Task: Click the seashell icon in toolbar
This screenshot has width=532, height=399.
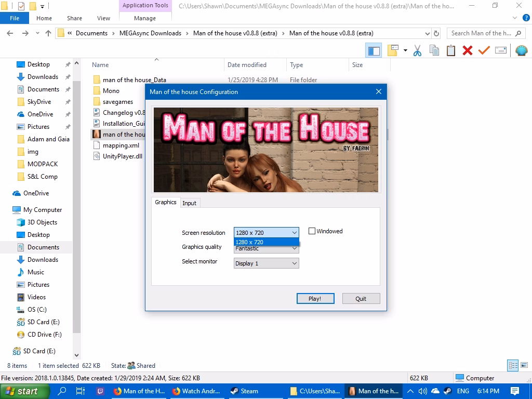Action: coord(521,50)
